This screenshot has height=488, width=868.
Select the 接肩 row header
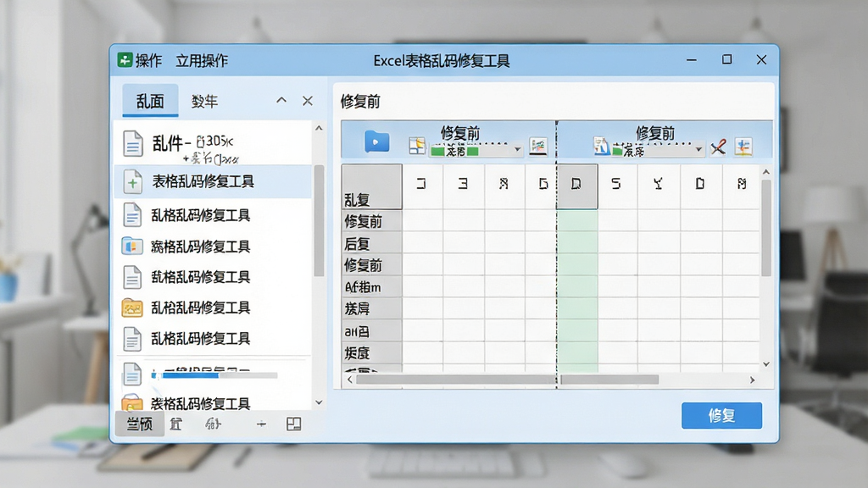coord(371,308)
